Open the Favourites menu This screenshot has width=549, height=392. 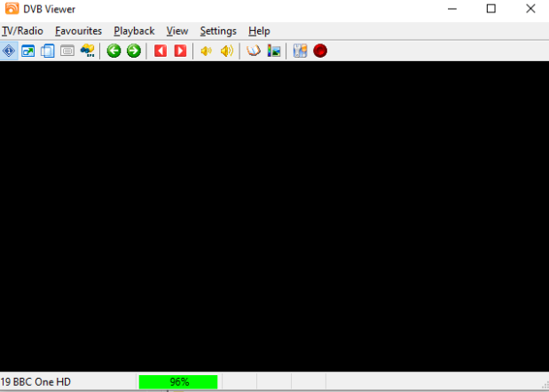(78, 30)
